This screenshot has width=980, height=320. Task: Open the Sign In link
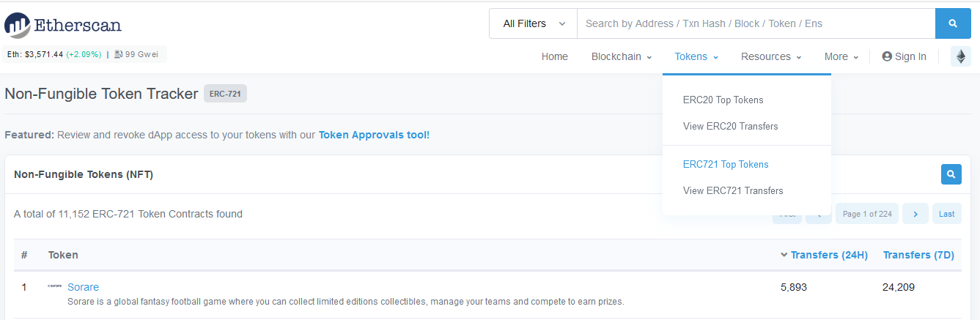(904, 56)
